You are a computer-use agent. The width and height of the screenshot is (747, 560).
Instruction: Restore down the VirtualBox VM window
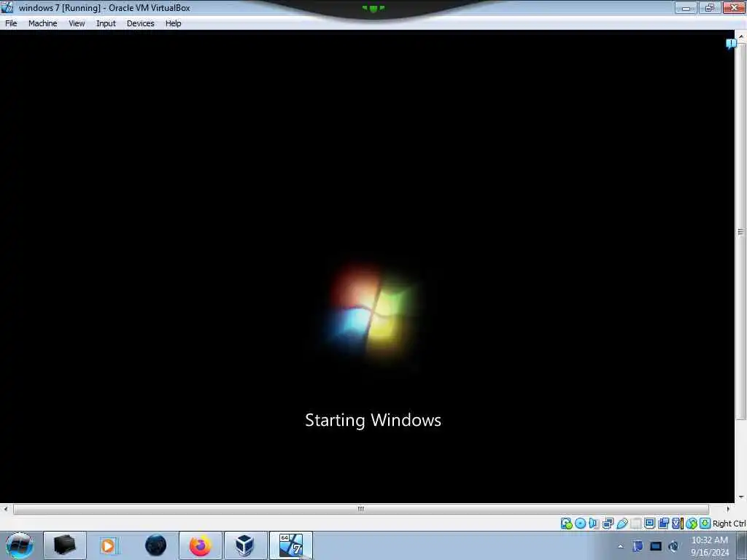pos(709,7)
